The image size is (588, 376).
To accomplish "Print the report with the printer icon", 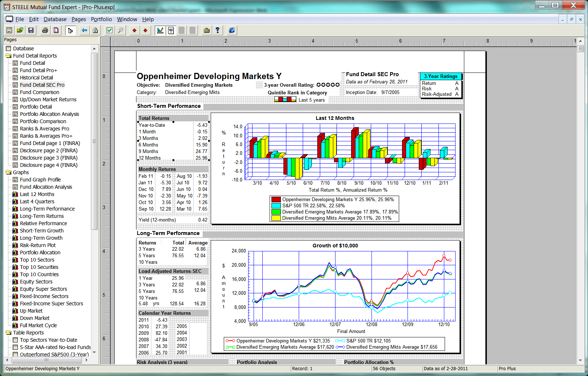I will 45,31.
